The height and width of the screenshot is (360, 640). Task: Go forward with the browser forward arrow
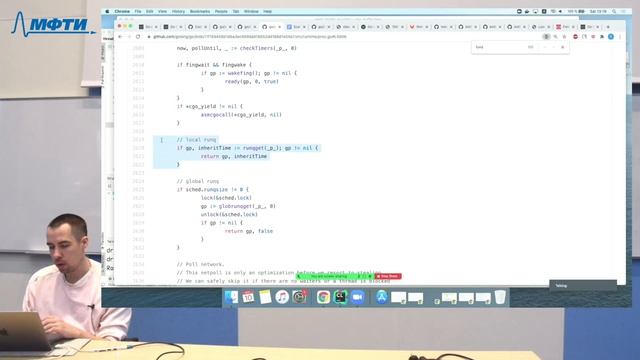pyautogui.click(x=129, y=37)
